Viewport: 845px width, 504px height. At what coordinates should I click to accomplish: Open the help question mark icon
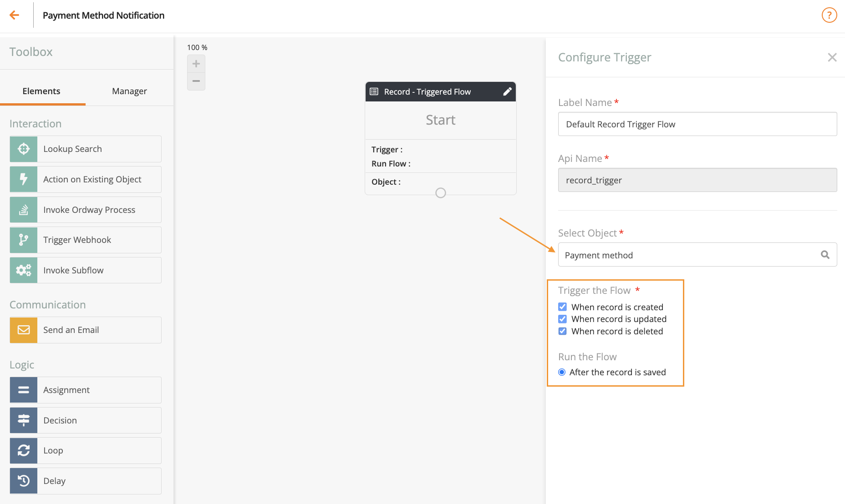click(829, 15)
